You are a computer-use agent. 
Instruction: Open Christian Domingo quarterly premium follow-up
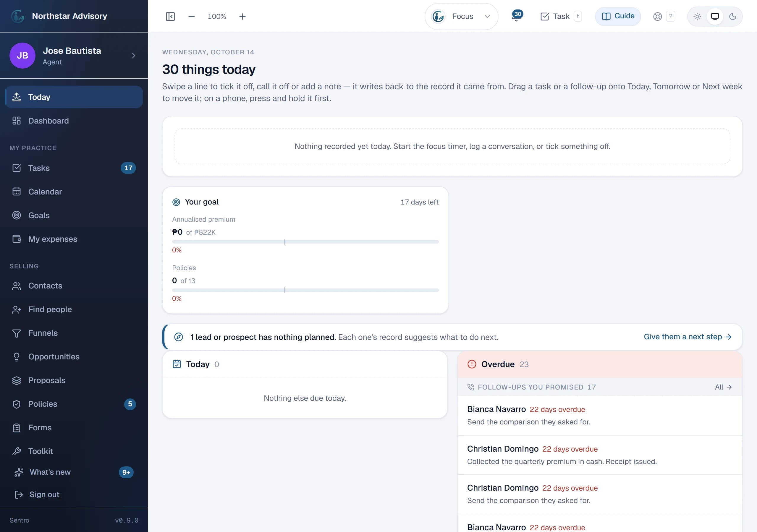(x=600, y=455)
